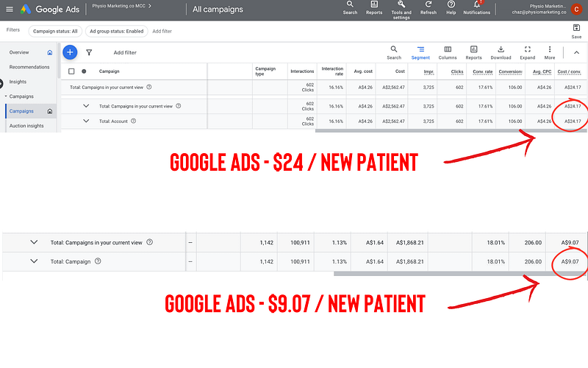Viewport: 588px width, 368px height.
Task: Click Add filter next to funnel icon
Action: pos(125,52)
